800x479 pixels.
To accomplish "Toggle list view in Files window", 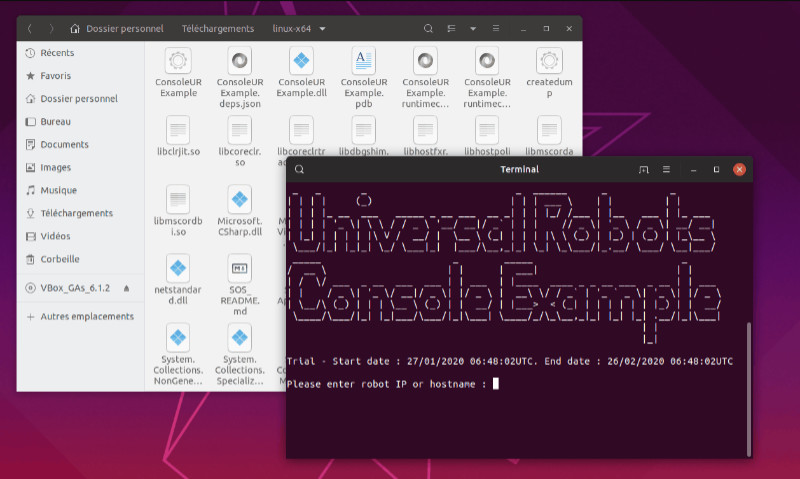I will pyautogui.click(x=451, y=29).
